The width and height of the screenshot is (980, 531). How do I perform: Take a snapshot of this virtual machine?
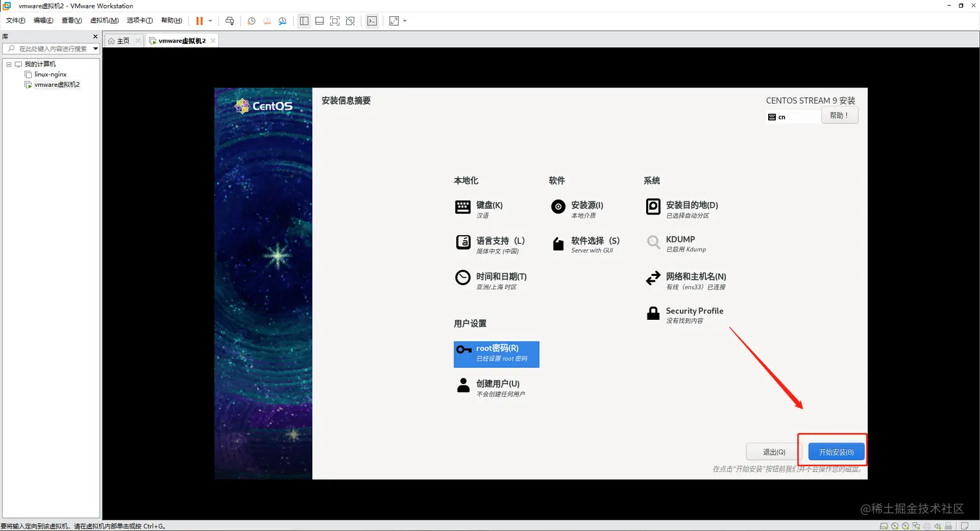(251, 21)
